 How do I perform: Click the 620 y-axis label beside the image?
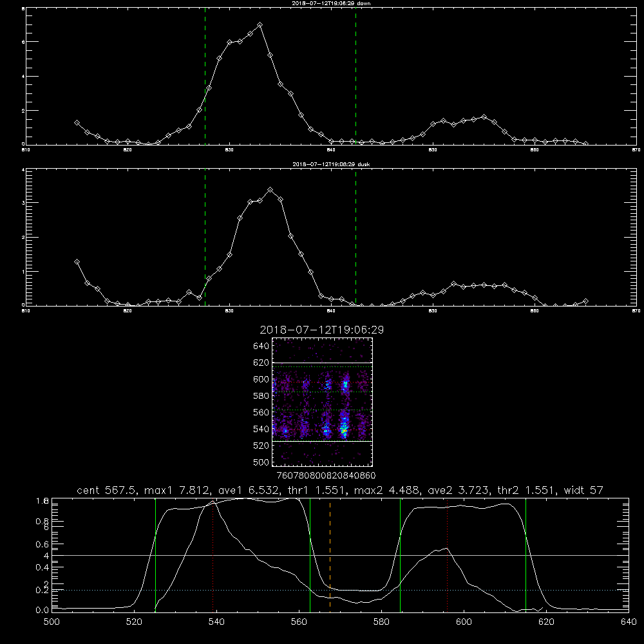coord(261,363)
